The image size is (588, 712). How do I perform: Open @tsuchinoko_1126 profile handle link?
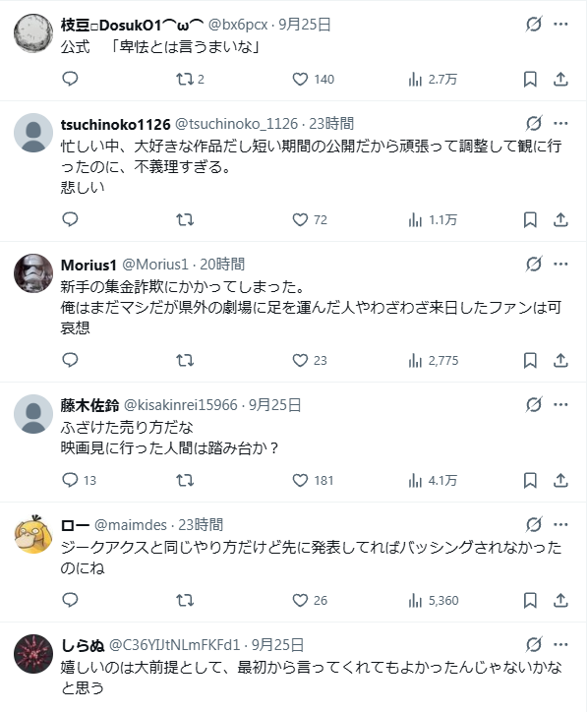point(236,124)
